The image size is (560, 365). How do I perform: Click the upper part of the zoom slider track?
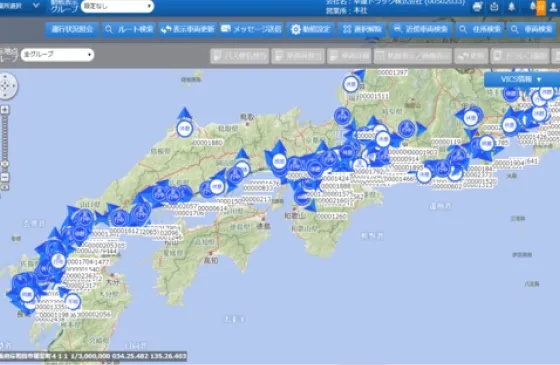pyautogui.click(x=5, y=125)
